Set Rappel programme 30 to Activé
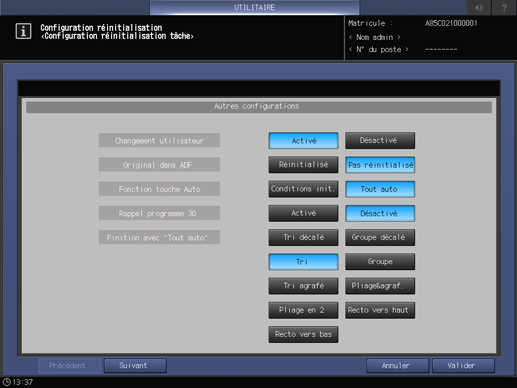This screenshot has height=388, width=517. tap(303, 213)
